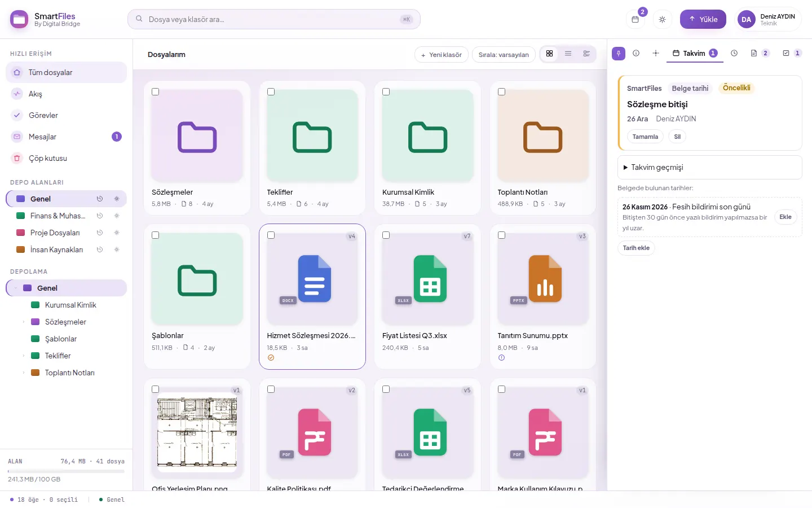Click status check icon on Hizmet Sözleşmesi card
812x508 pixels.
271,358
